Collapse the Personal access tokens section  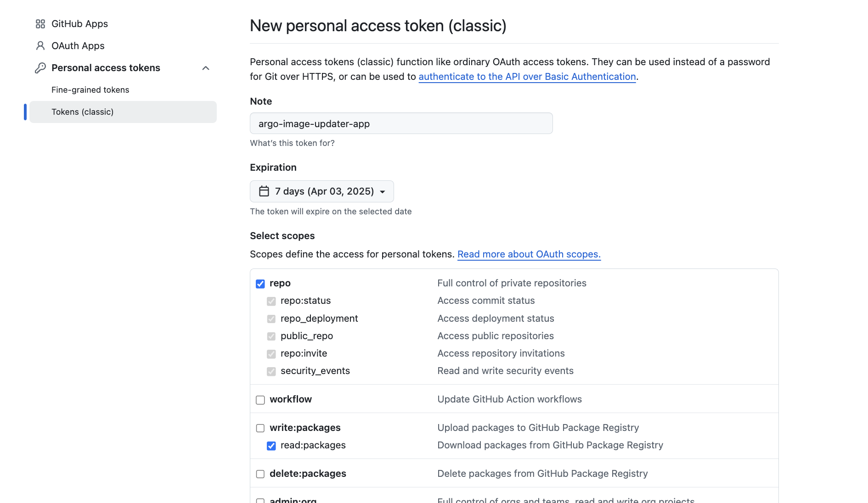click(206, 68)
